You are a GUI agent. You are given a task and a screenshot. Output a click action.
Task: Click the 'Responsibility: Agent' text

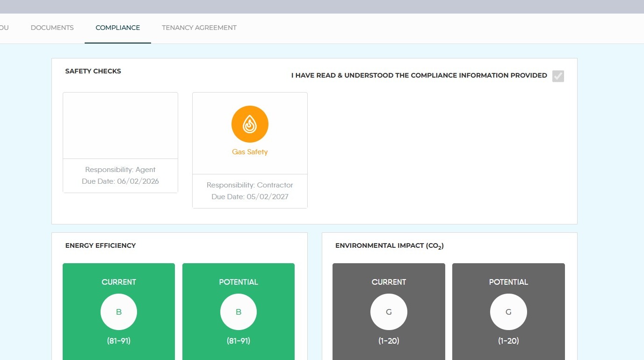tap(121, 170)
